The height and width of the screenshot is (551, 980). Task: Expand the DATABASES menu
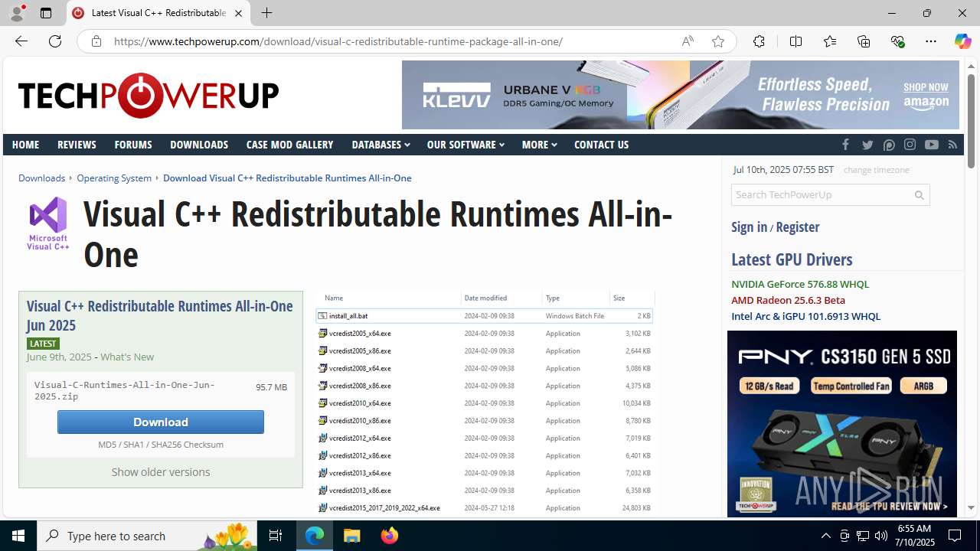[381, 145]
